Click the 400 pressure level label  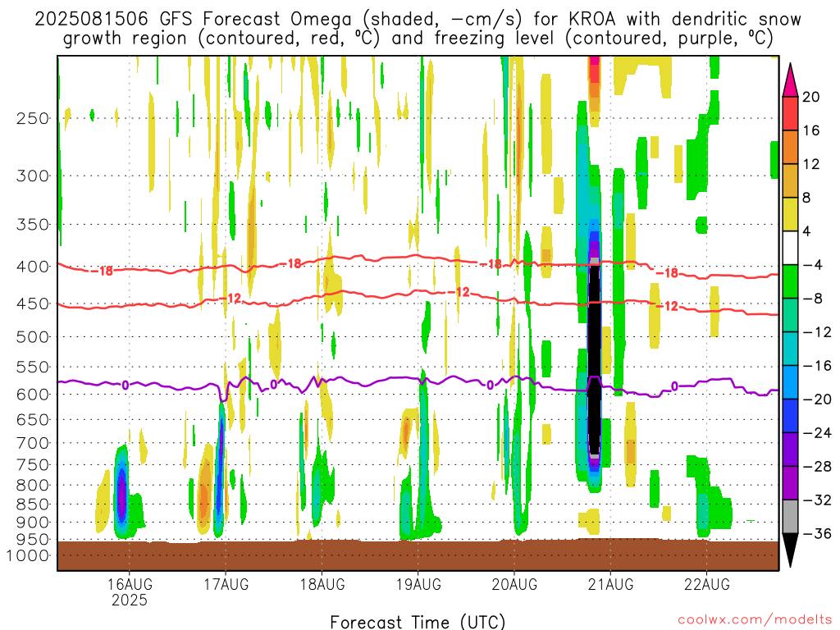pyautogui.click(x=33, y=267)
